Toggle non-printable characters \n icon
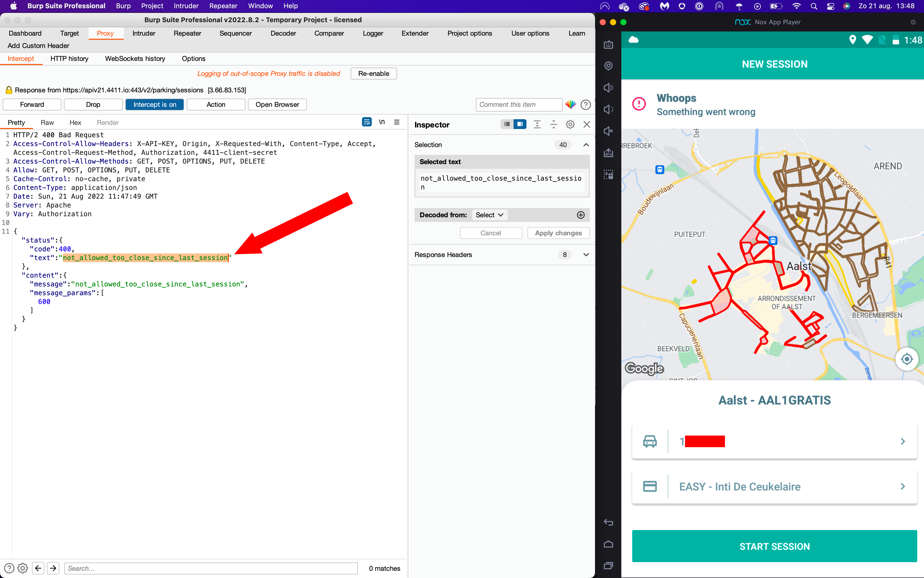The width and height of the screenshot is (924, 578). tap(382, 122)
